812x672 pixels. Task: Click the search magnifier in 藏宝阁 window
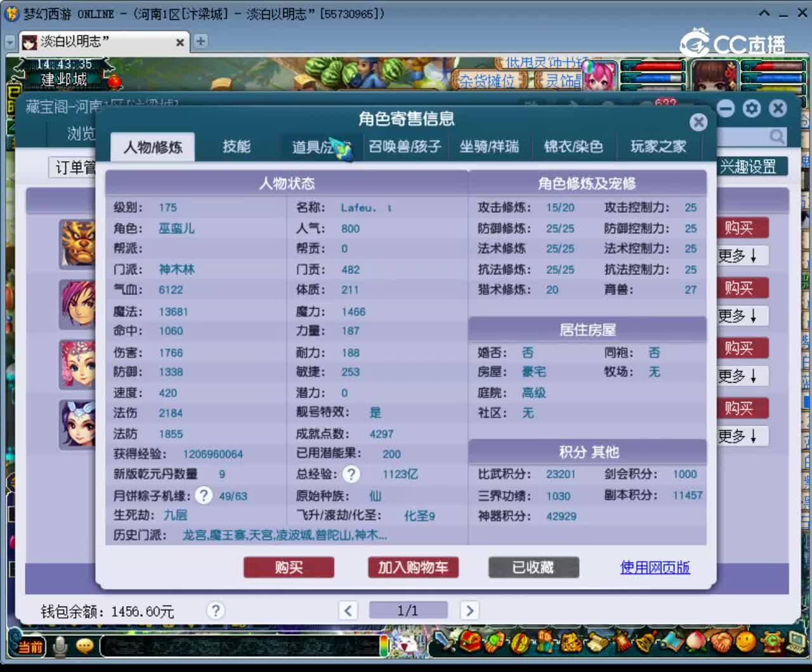(x=776, y=136)
